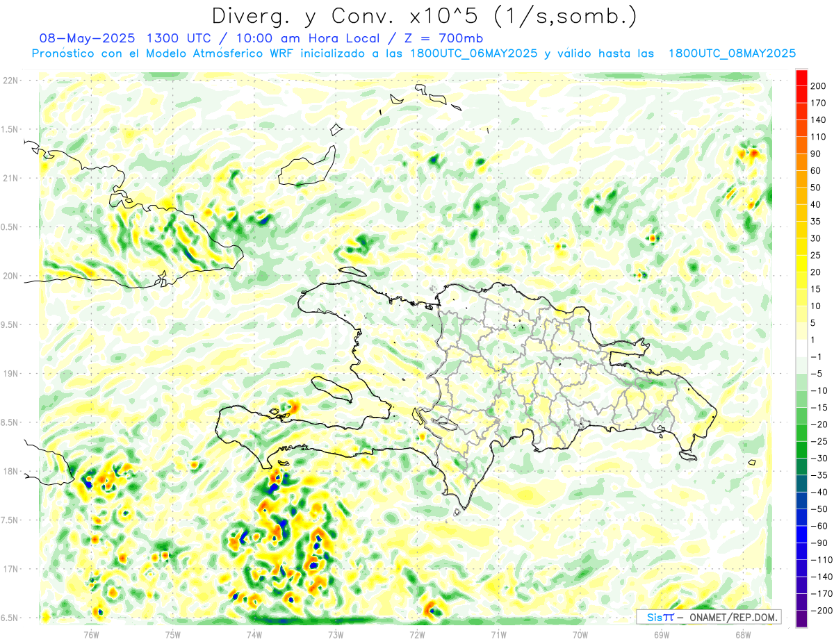Click the 1.5N latitude label
The width and height of the screenshot is (834, 644).
tap(10, 129)
